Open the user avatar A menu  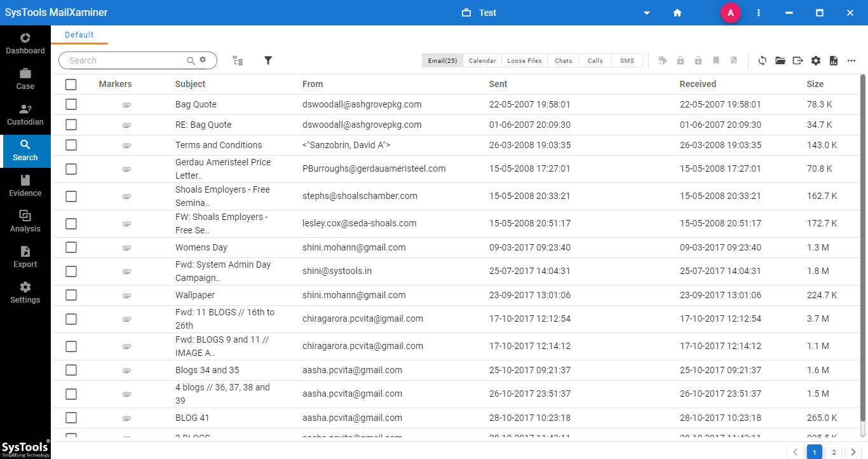coord(731,13)
